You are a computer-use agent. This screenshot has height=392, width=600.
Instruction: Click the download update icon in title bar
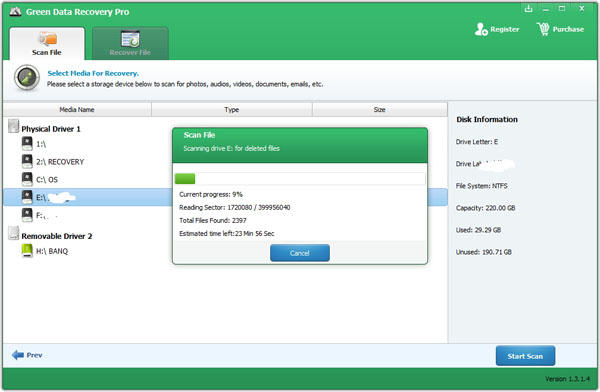[x=528, y=8]
